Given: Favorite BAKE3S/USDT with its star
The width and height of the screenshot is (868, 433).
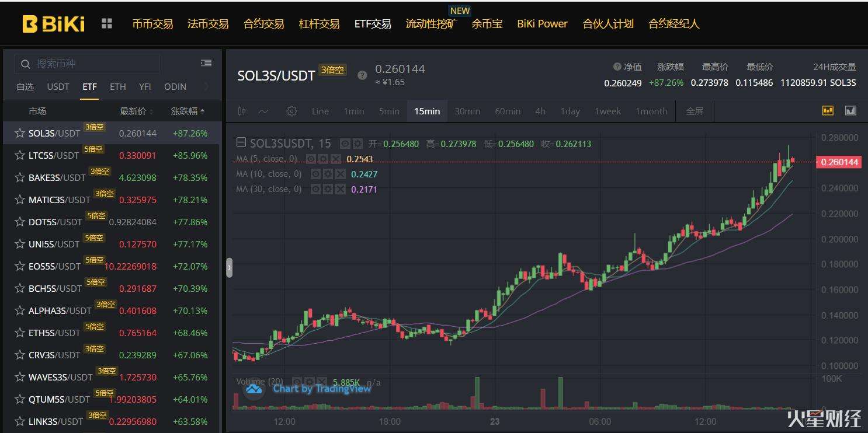Looking at the screenshot, I should click(x=20, y=177).
